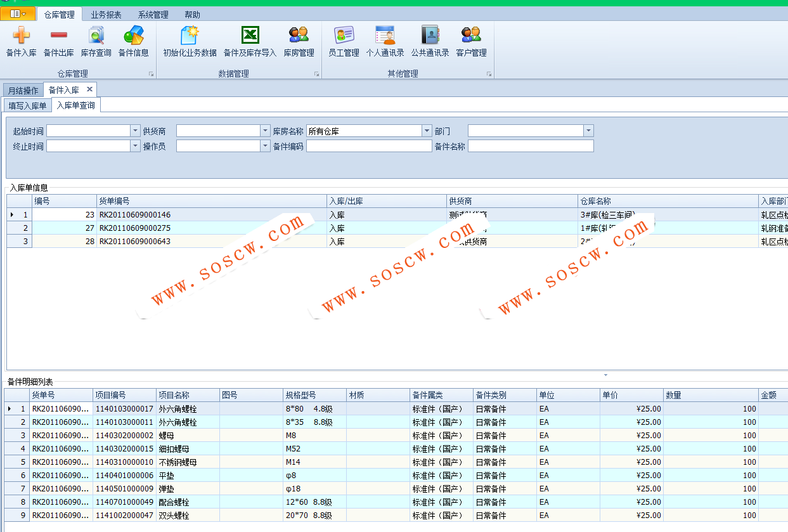Expand the 仓库管理 group dialog launcher
Viewport: 788px width, 532px height.
151,74
